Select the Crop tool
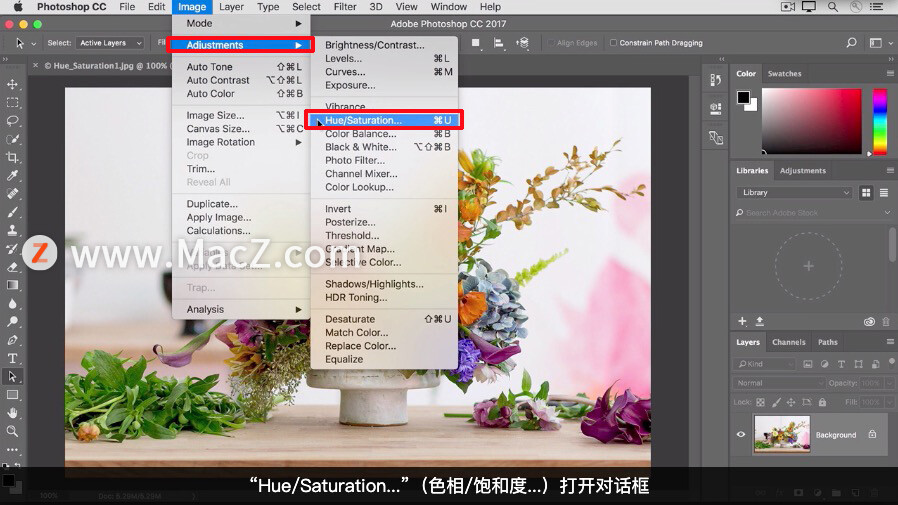This screenshot has height=505, width=898. point(13,157)
